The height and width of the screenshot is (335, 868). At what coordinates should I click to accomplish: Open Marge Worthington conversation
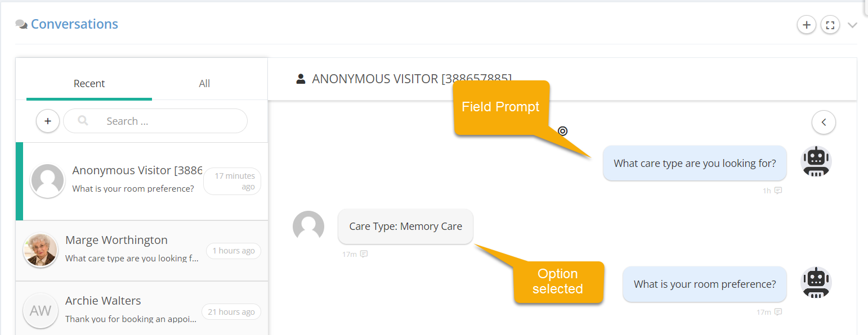coord(142,251)
